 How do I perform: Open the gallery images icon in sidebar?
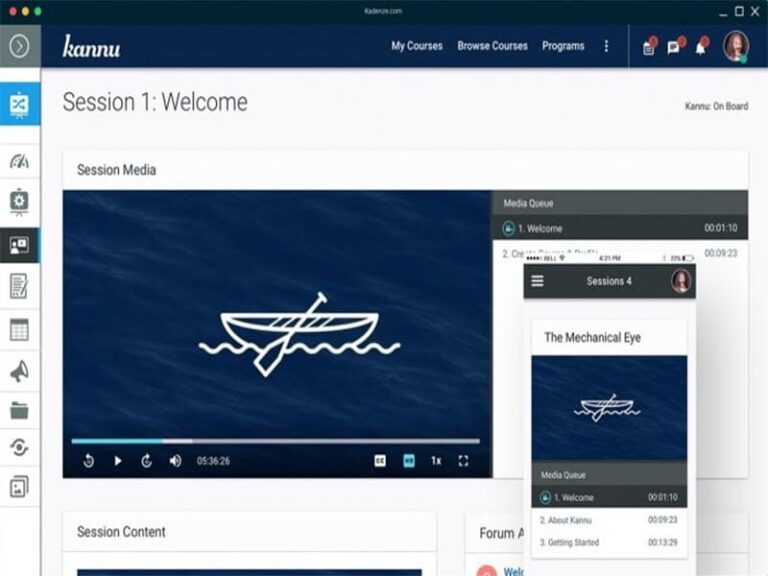[19, 486]
